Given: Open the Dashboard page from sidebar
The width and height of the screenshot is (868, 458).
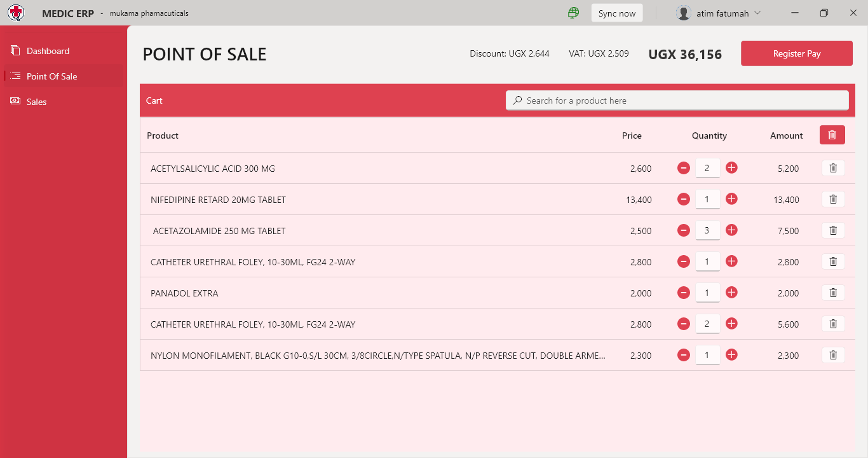Looking at the screenshot, I should click(48, 51).
